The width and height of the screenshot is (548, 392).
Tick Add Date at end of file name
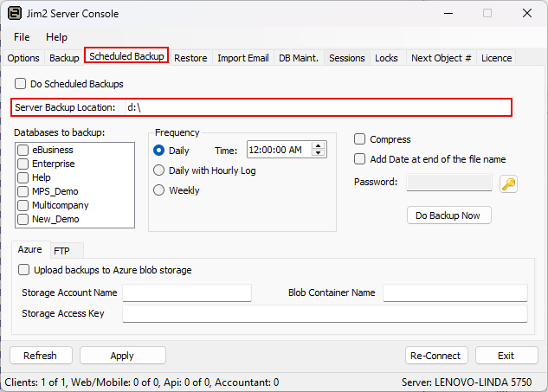[x=359, y=159]
